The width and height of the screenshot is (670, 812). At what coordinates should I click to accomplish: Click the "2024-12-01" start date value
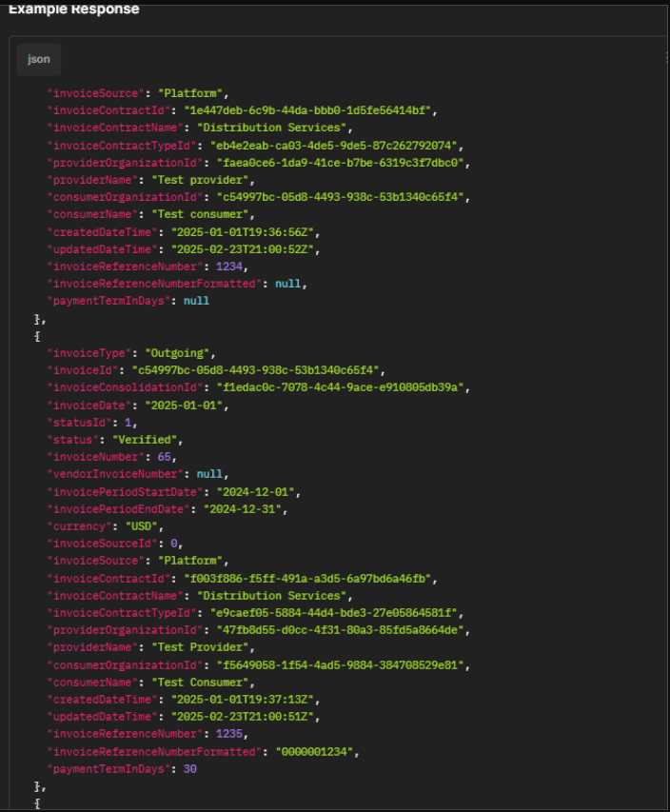[255, 492]
